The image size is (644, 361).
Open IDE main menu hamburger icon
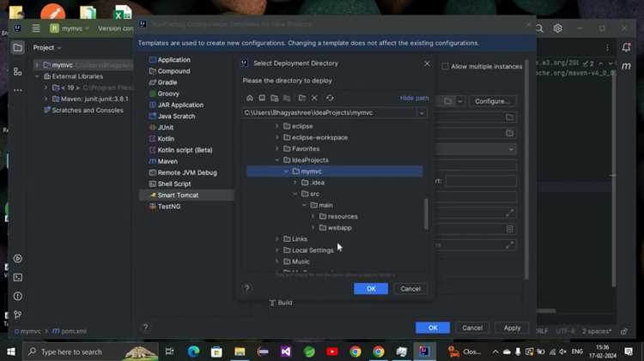(36, 28)
